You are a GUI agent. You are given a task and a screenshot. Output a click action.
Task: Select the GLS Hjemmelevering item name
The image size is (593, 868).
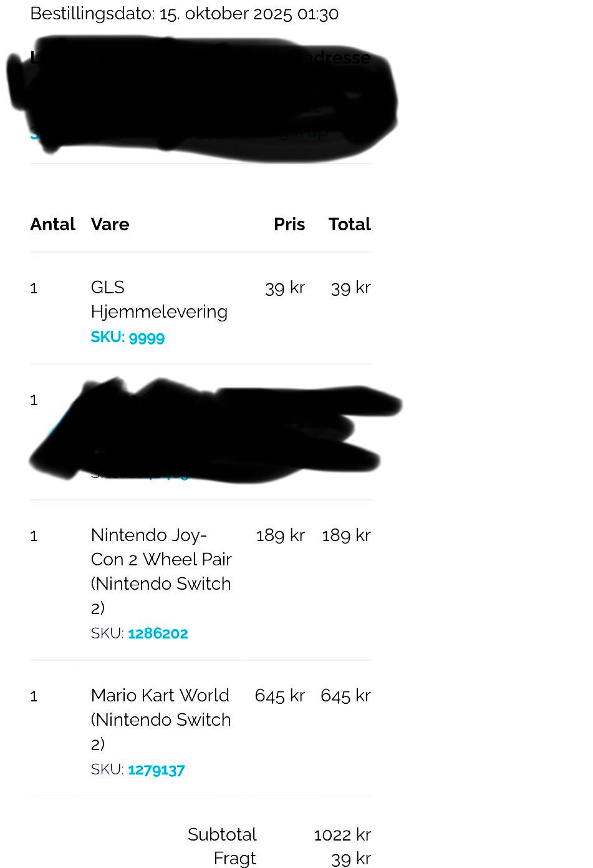[158, 300]
